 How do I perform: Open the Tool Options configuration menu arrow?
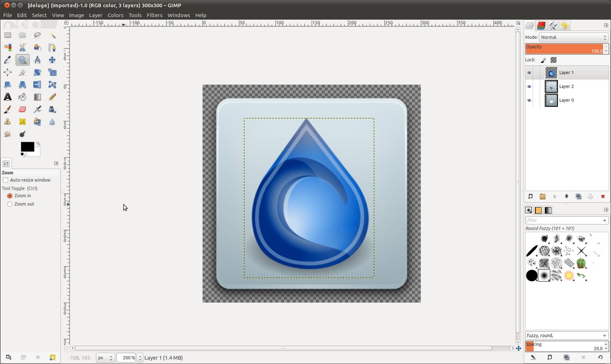pos(56,163)
